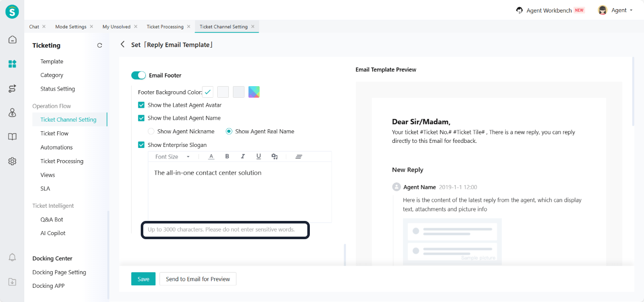Open notifications bell in left sidebar
Viewport: 644px width, 302px height.
click(x=13, y=257)
